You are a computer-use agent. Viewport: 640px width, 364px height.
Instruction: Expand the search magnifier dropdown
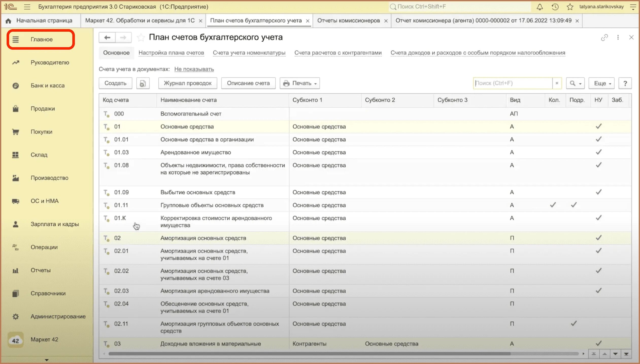[x=575, y=83]
